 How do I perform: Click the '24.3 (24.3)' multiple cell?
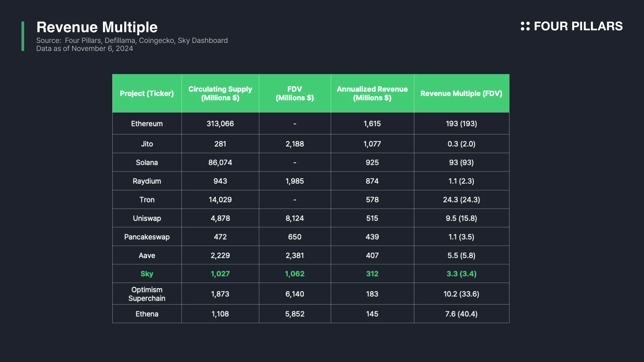[x=462, y=200]
